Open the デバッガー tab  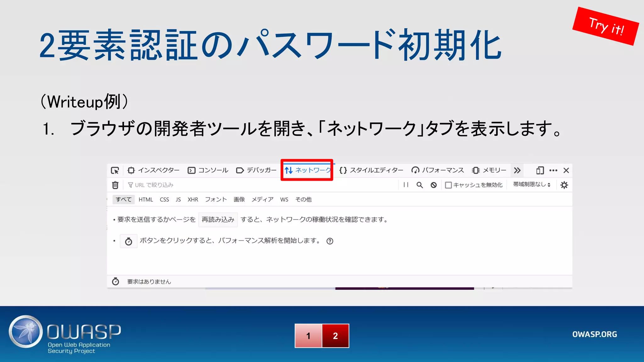[x=256, y=170]
